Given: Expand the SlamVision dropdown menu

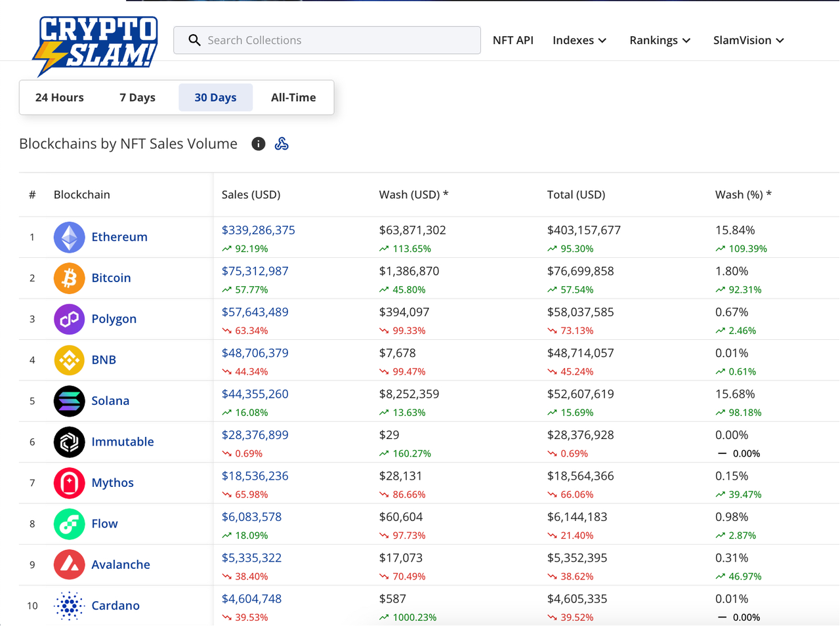Looking at the screenshot, I should pos(749,40).
